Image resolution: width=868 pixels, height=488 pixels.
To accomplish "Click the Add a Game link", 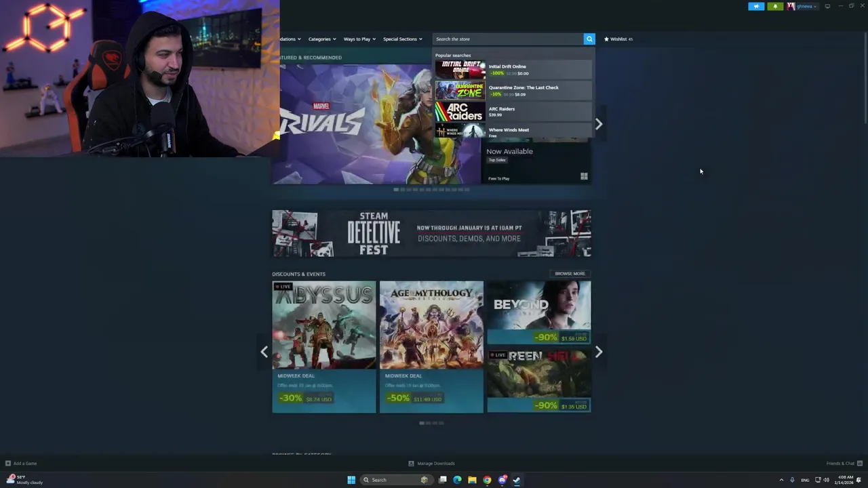I will (x=25, y=464).
